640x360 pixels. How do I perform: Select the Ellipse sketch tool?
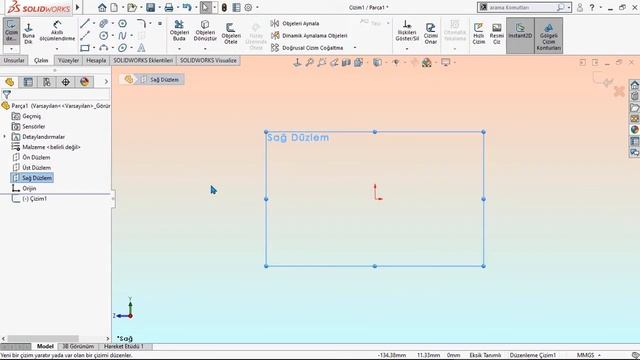pos(122,48)
